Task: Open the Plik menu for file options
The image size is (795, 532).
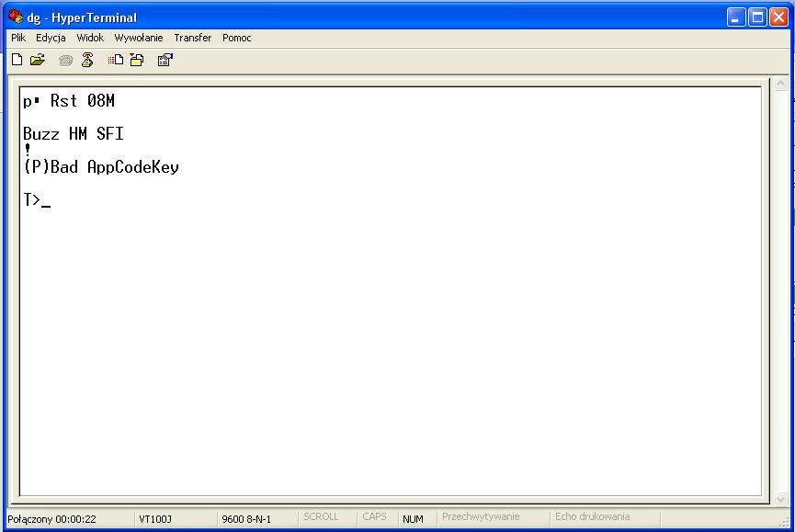Action: pyautogui.click(x=17, y=38)
